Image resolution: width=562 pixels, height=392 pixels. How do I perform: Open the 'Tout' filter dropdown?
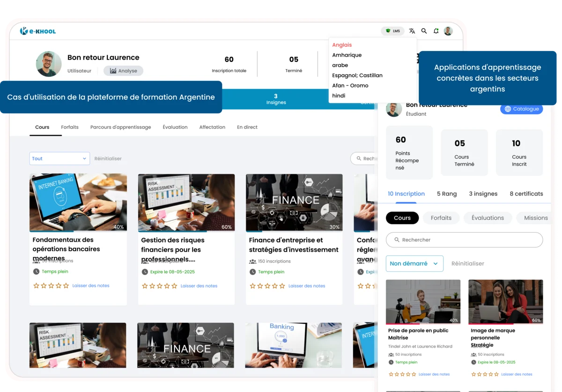(x=59, y=158)
